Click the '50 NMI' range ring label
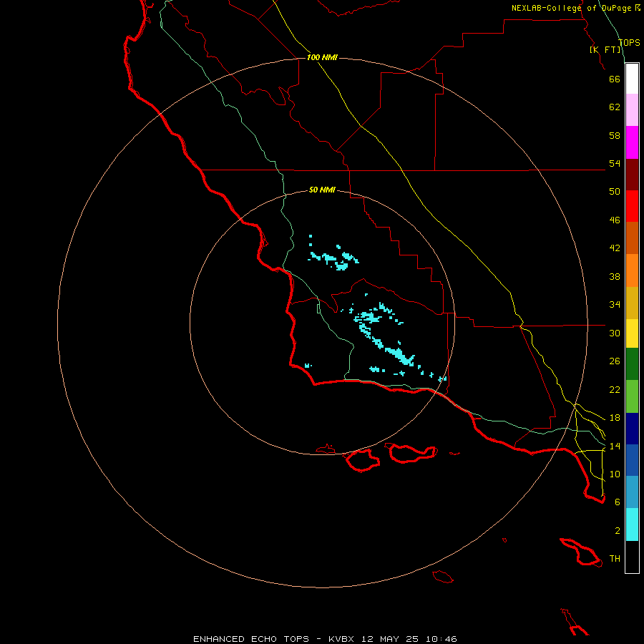Viewport: 644px width, 644px height. (x=322, y=190)
